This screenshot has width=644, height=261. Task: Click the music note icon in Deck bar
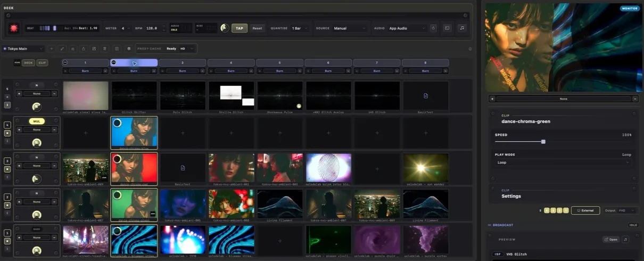pyautogui.click(x=461, y=28)
